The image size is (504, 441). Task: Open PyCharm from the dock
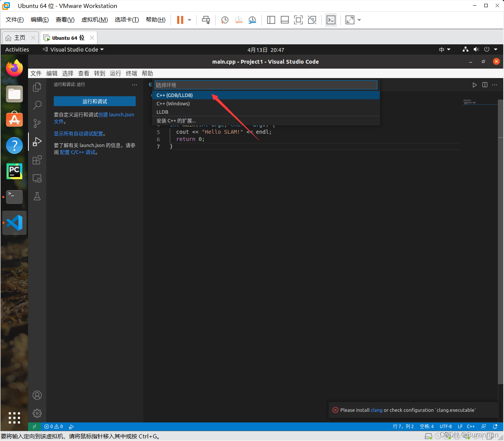pyautogui.click(x=14, y=171)
